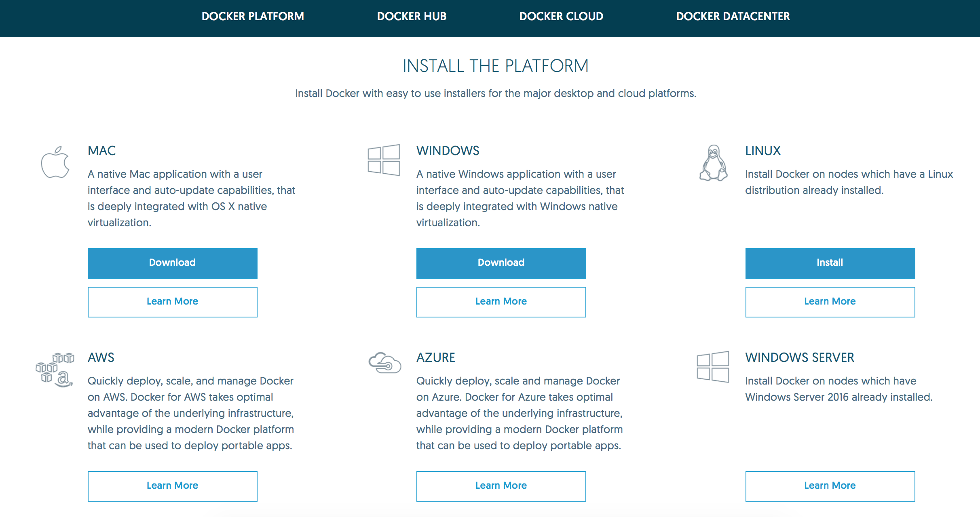Learn more about Docker for AWS
The height and width of the screenshot is (517, 980).
point(173,486)
